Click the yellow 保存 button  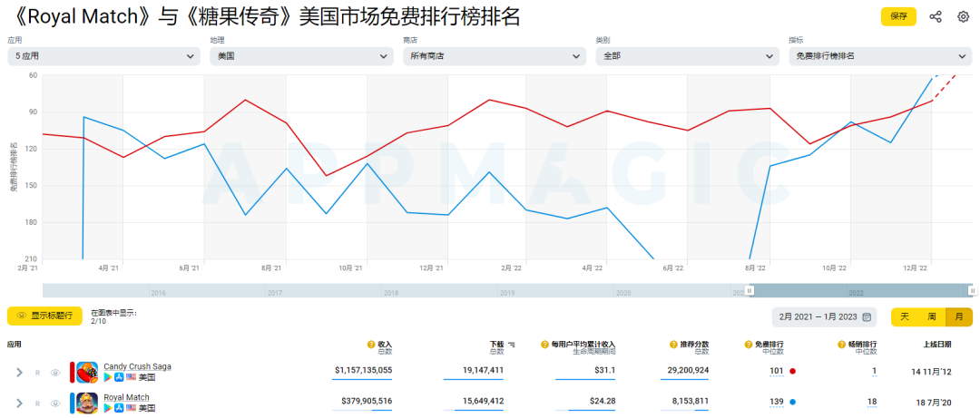click(x=898, y=17)
